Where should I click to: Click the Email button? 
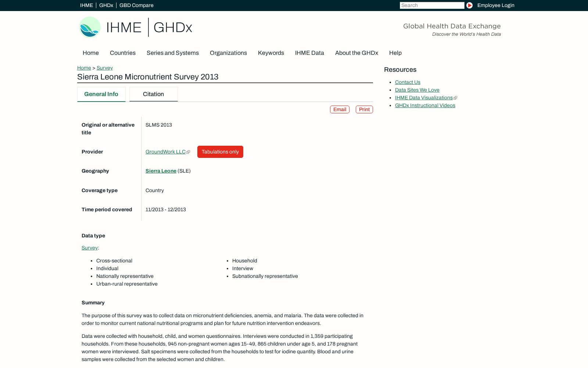coord(340,109)
